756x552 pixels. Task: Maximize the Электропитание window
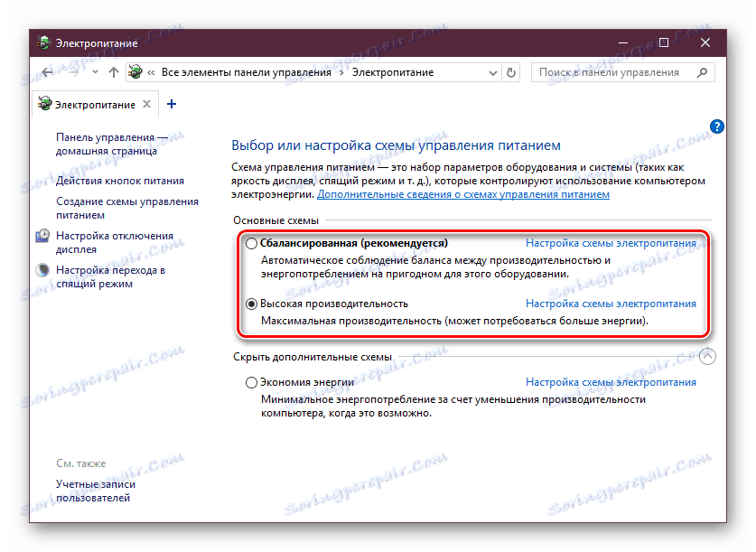coord(664,42)
